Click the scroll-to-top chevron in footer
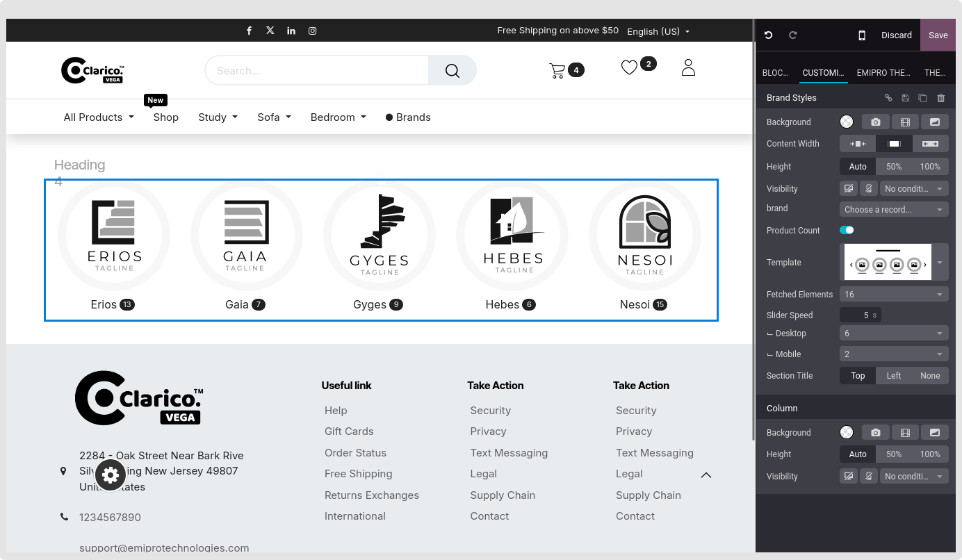The width and height of the screenshot is (962, 560). [706, 475]
